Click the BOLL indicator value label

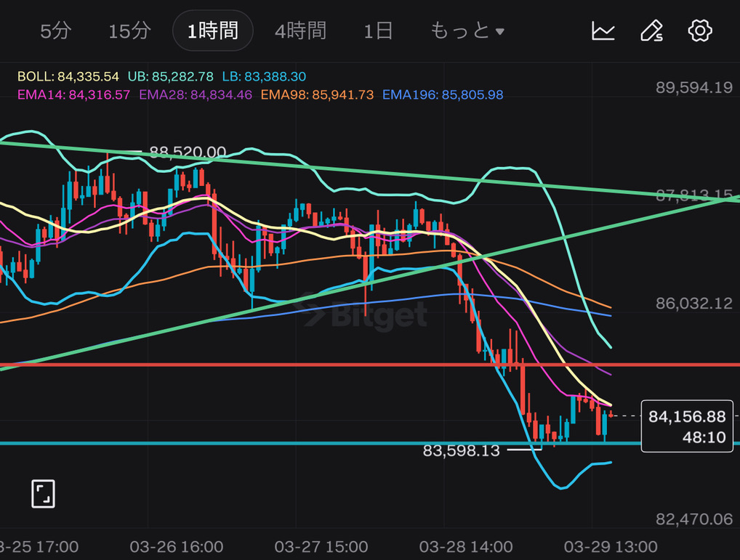pos(68,76)
